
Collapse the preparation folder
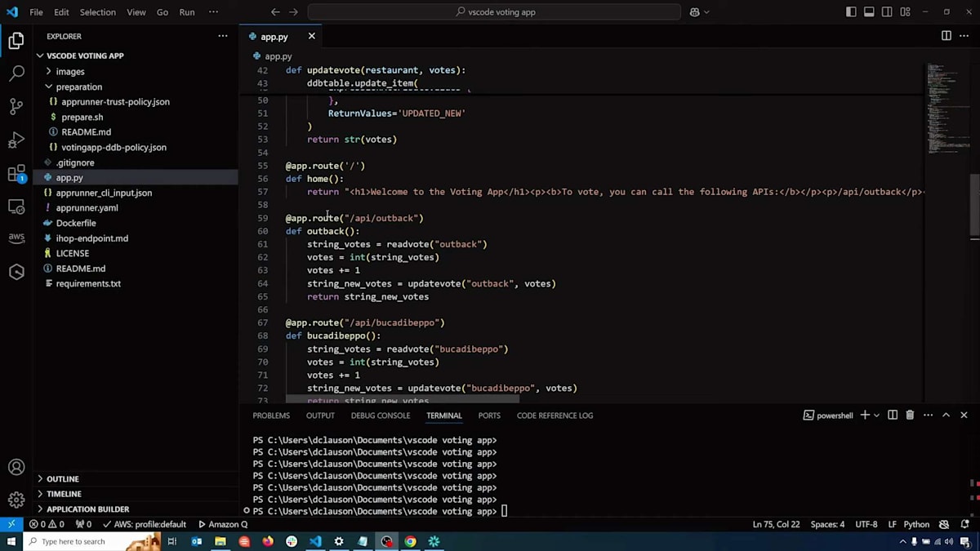click(78, 87)
